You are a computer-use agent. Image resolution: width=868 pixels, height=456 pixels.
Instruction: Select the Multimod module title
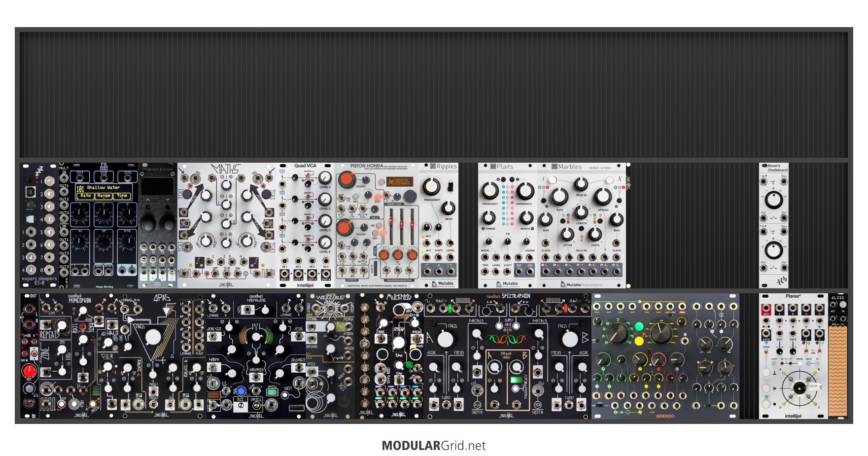[399, 297]
